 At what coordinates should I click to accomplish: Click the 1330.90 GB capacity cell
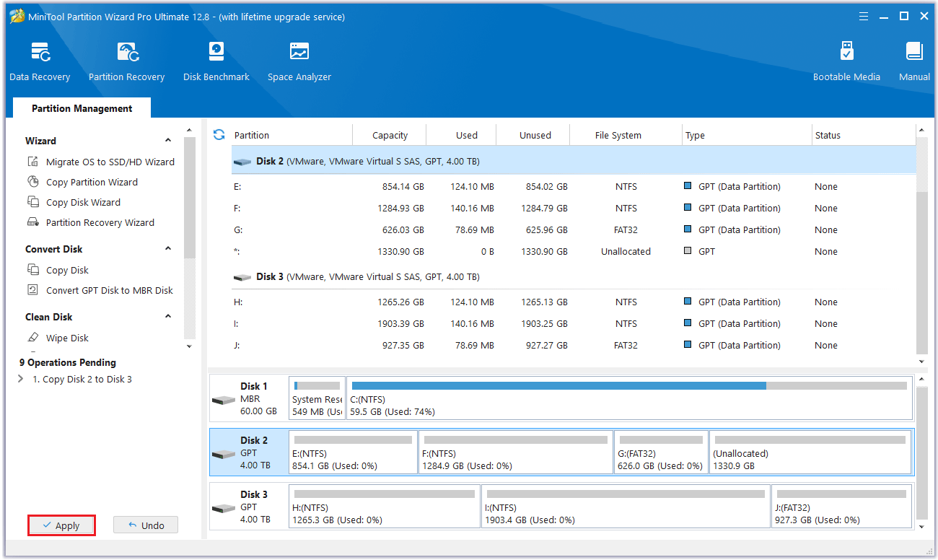coord(400,251)
